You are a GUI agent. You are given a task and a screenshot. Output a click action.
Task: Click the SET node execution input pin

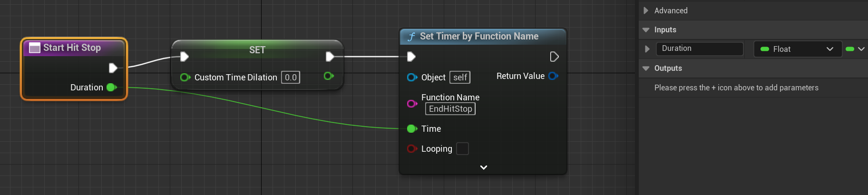pyautogui.click(x=185, y=57)
